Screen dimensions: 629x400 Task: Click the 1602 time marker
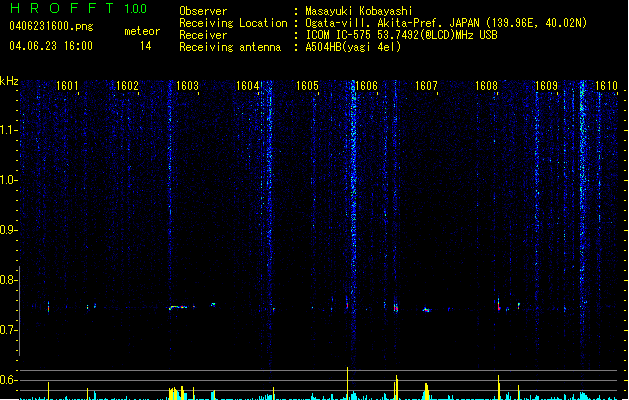pyautogui.click(x=127, y=86)
